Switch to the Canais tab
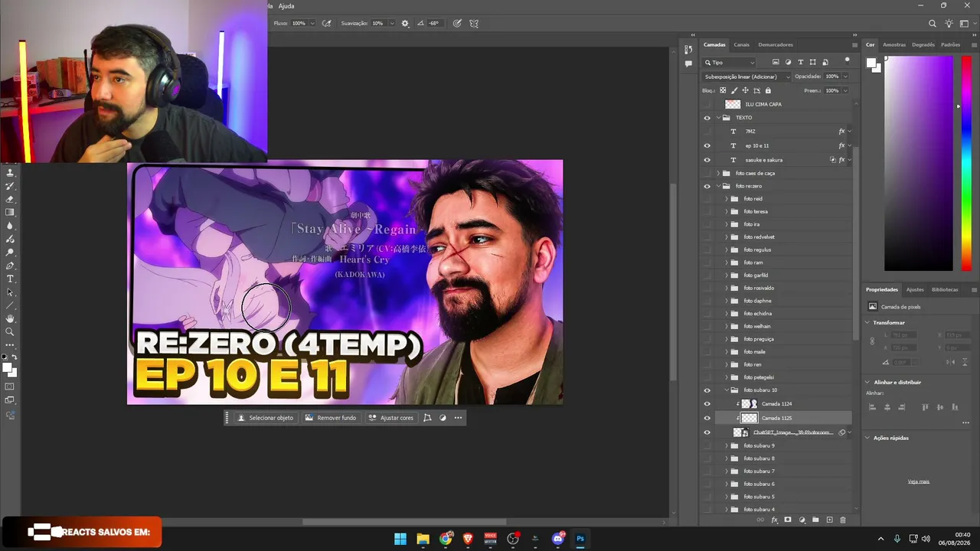Screen dimensions: 980x551 [741, 44]
